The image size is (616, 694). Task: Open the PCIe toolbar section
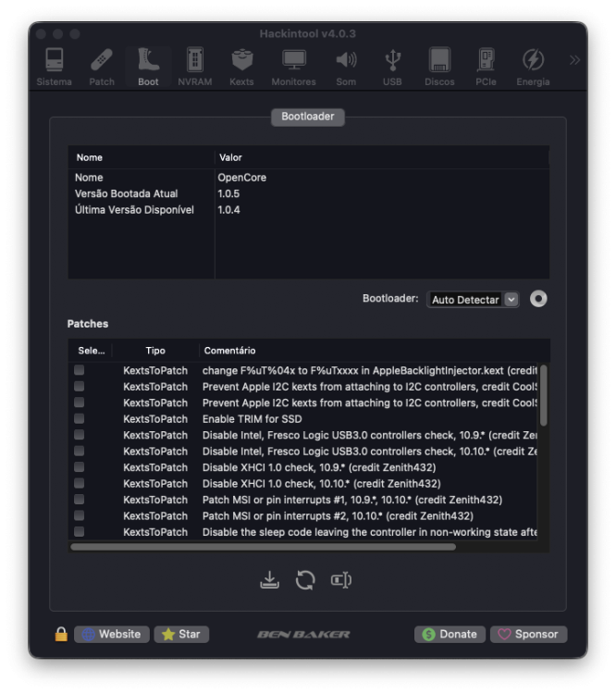pyautogui.click(x=486, y=67)
